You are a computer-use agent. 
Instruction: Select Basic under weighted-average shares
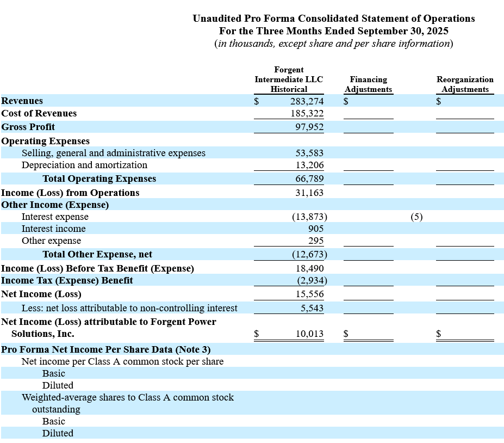(x=54, y=421)
